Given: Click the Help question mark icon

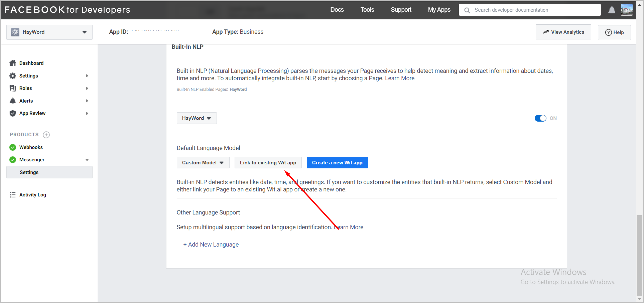Looking at the screenshot, I should pyautogui.click(x=609, y=32).
